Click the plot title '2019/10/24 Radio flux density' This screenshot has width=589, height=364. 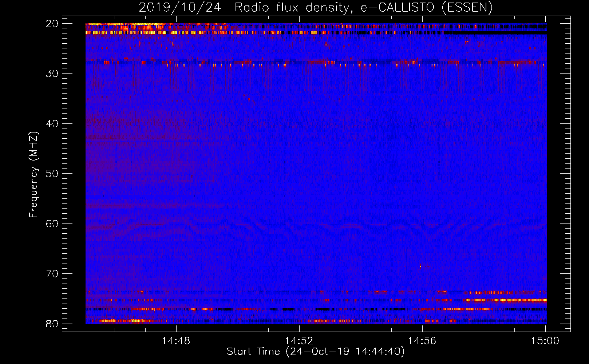pyautogui.click(x=316, y=8)
